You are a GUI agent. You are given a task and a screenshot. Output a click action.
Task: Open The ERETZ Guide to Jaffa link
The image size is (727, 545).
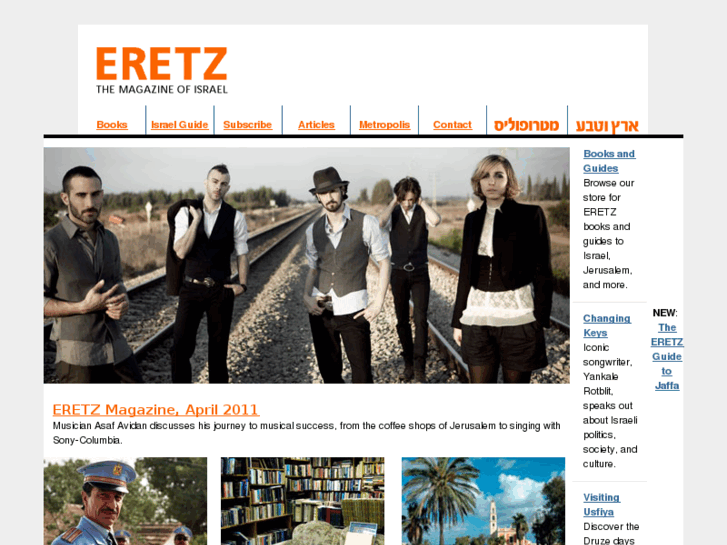pyautogui.click(x=667, y=356)
